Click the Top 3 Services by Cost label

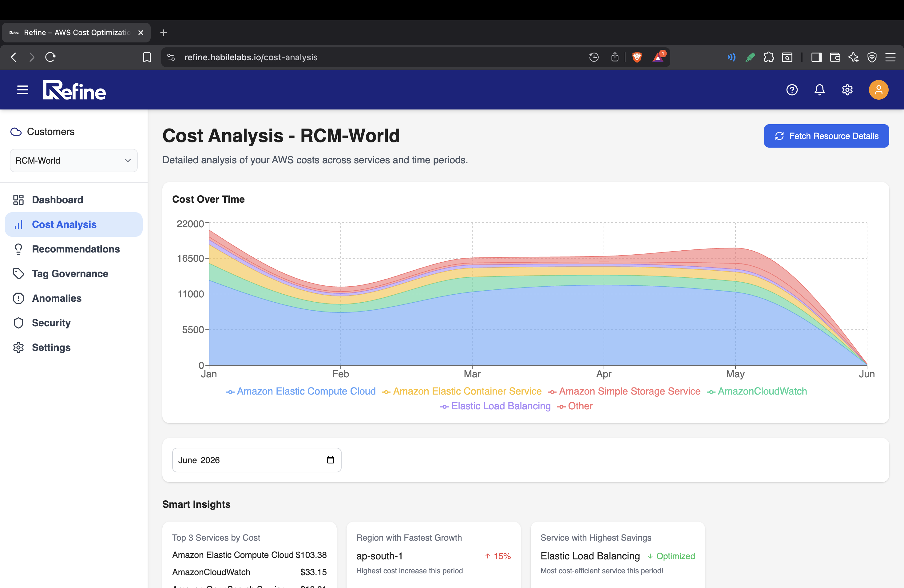point(216,538)
